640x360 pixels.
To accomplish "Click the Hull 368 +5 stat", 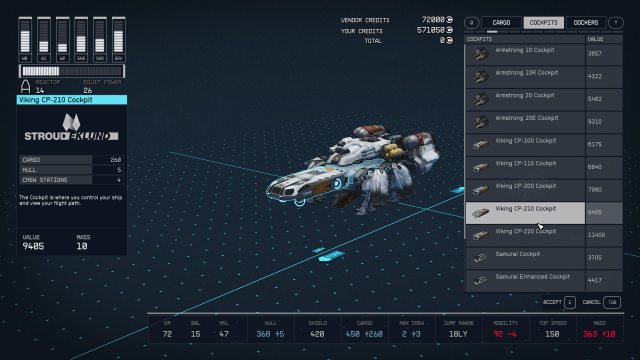I will (x=270, y=330).
